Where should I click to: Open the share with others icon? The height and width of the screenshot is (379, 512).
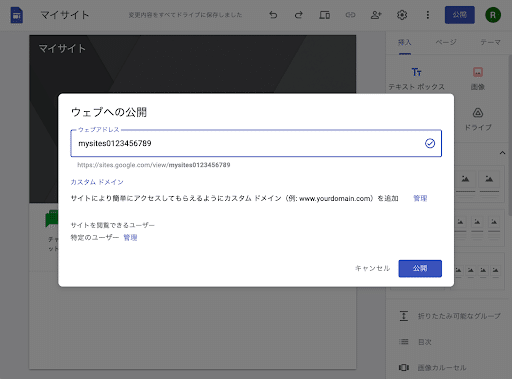376,15
